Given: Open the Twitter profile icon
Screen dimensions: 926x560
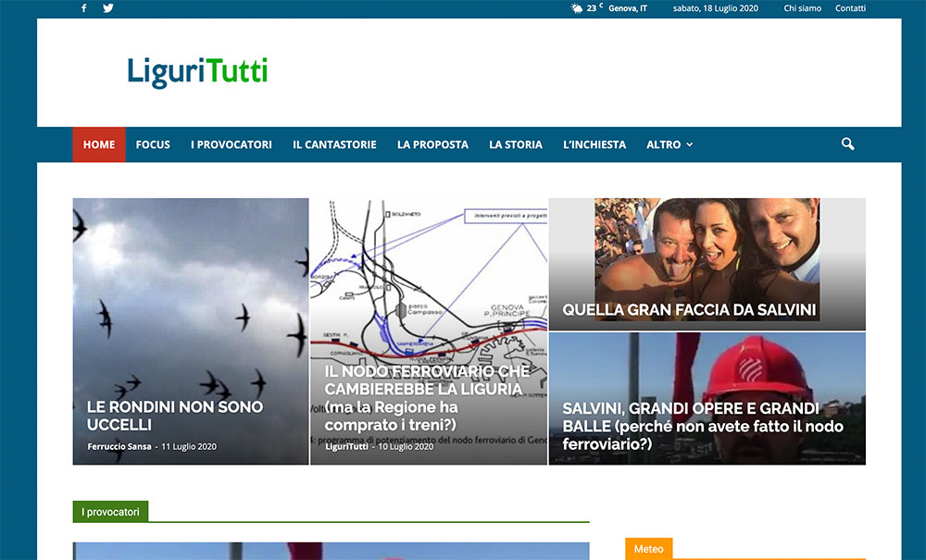Looking at the screenshot, I should (x=108, y=8).
